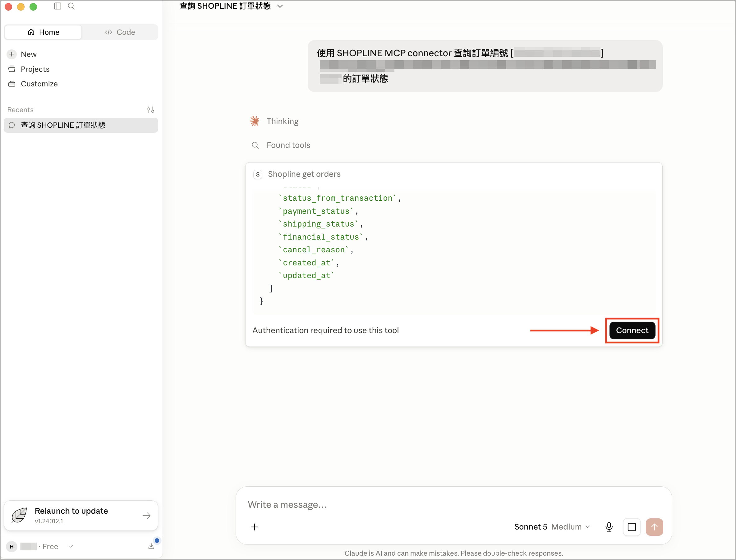Open the Sonnet 5 Medium model selector
Image resolution: width=736 pixels, height=560 pixels.
coord(552,527)
